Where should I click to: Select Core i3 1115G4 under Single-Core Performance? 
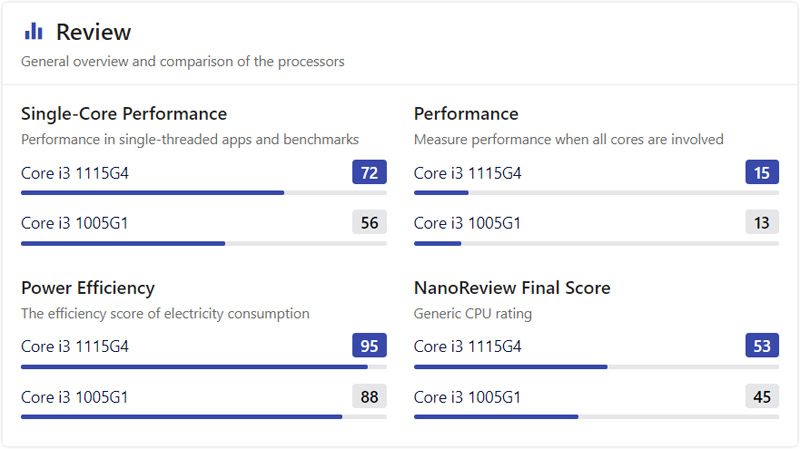[x=75, y=173]
